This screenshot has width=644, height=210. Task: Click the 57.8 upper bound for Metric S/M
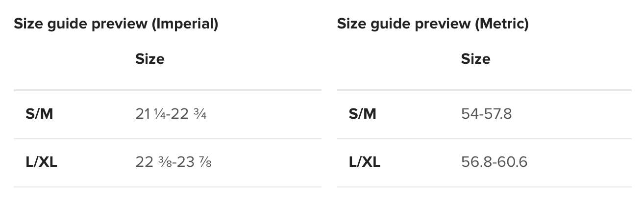pyautogui.click(x=497, y=114)
